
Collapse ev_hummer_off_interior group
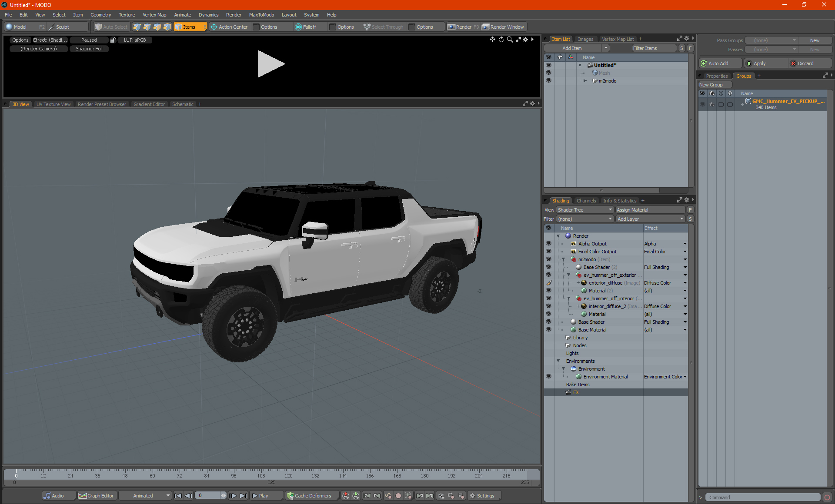click(568, 298)
